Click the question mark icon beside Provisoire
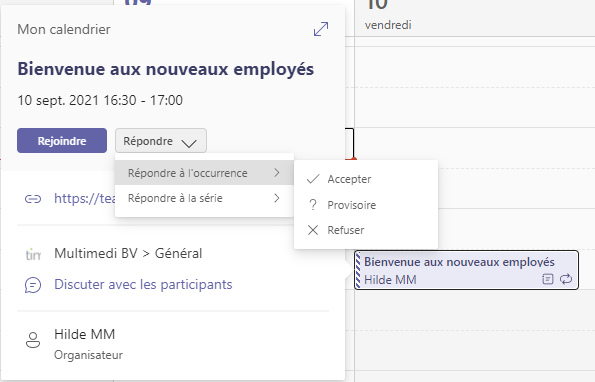The height and width of the screenshot is (382, 595). [313, 205]
